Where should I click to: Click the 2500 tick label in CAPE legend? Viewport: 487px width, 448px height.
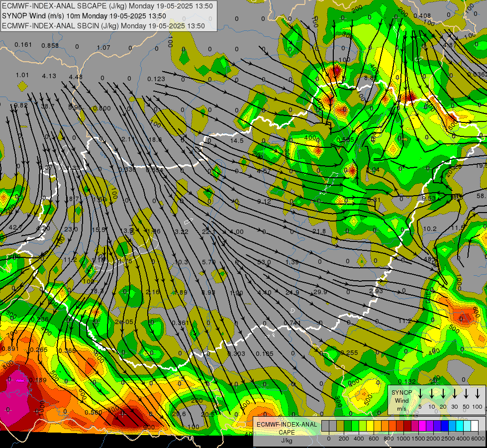tap(448, 439)
